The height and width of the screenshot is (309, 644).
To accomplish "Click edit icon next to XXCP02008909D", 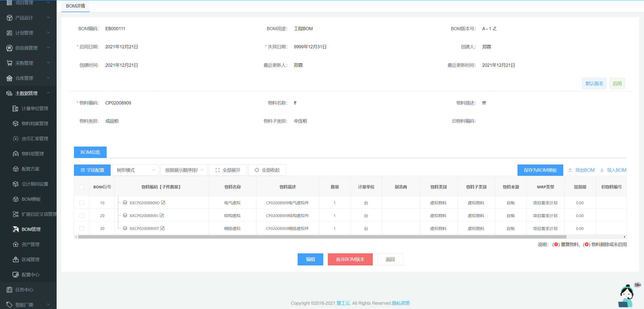I will pyautogui.click(x=163, y=203).
